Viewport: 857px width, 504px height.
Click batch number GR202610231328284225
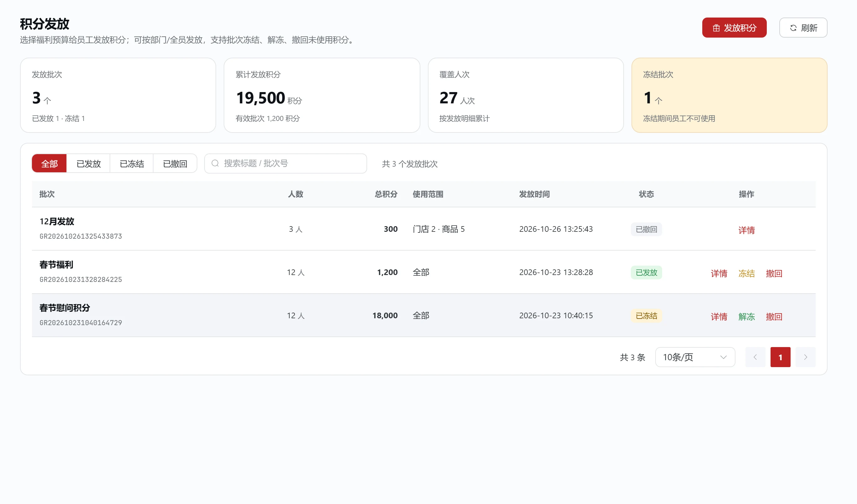[81, 279]
